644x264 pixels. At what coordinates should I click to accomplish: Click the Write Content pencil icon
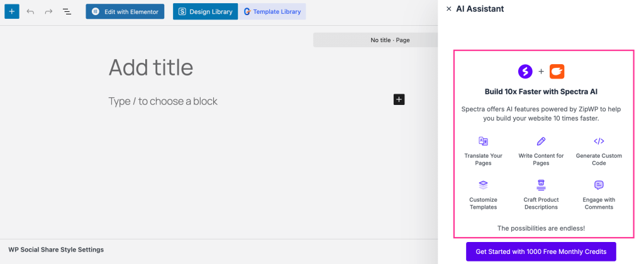pyautogui.click(x=541, y=141)
